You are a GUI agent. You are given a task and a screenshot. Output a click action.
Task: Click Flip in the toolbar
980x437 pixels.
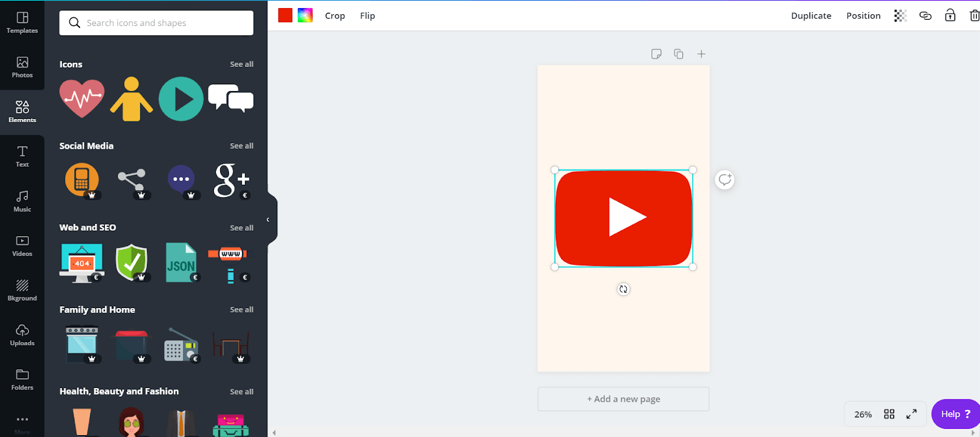[x=368, y=15]
